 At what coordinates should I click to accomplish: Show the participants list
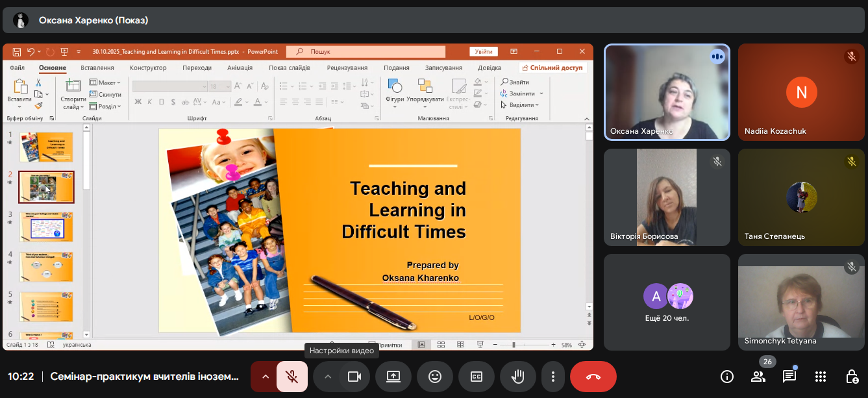tap(758, 377)
